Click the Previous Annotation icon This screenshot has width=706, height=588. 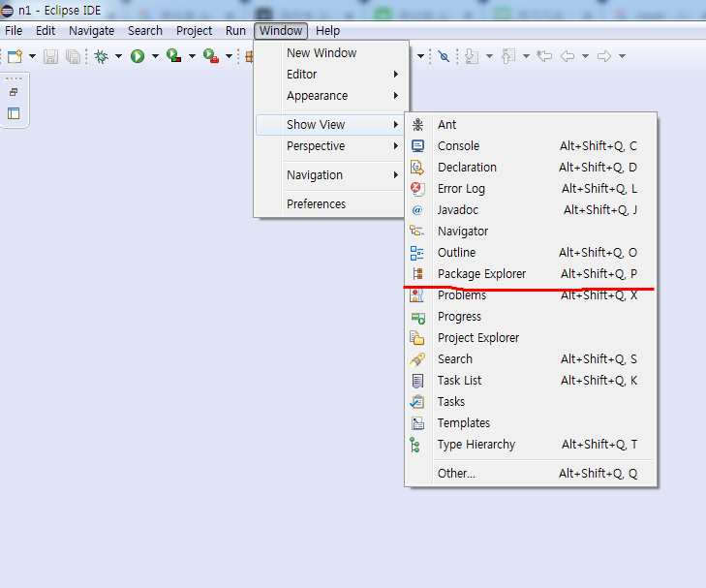(x=508, y=56)
